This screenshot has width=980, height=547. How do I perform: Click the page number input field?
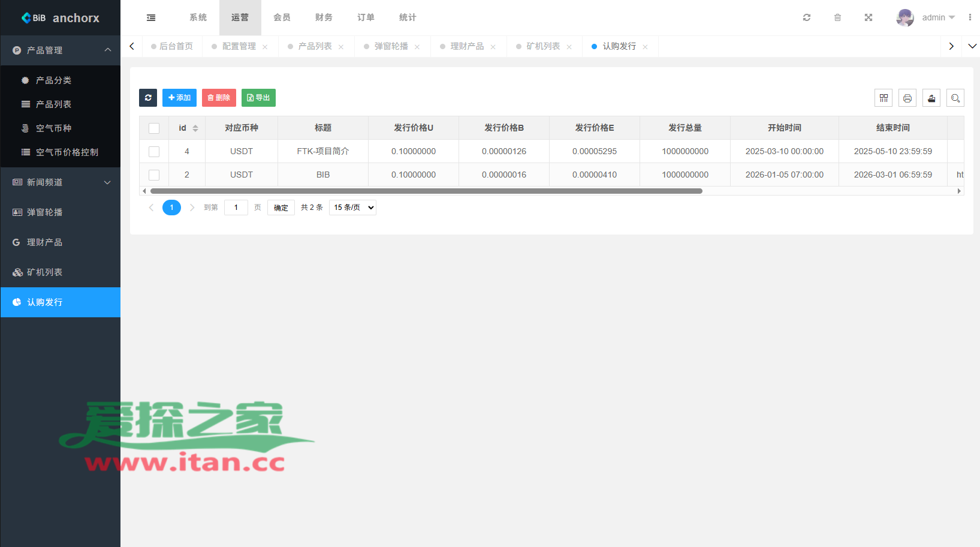tap(236, 208)
